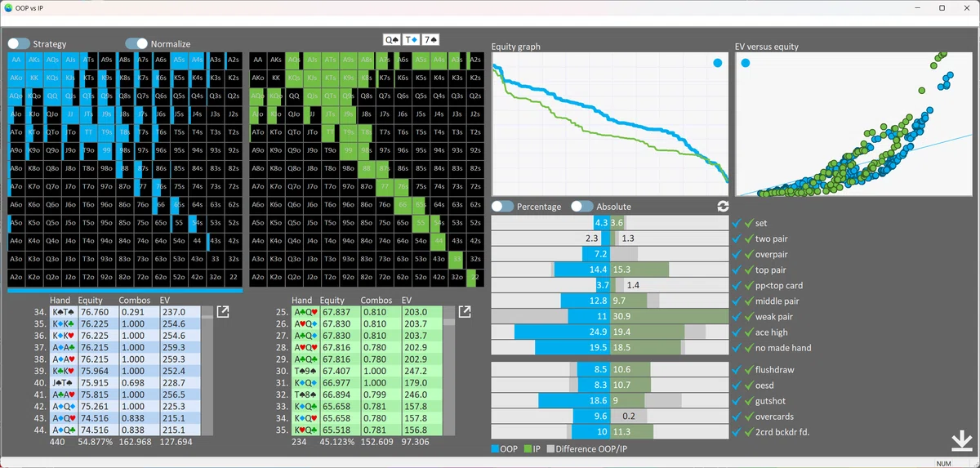Viewport: 980px width, 468px height.
Task: Click the blue checkmark for 2crd bckdr fd.
Action: pos(737,432)
